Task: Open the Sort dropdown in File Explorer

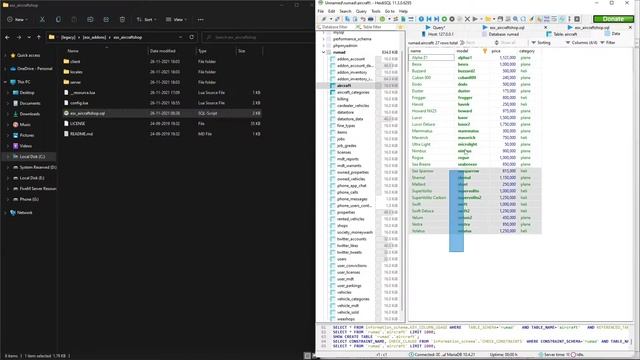Action: [146, 20]
